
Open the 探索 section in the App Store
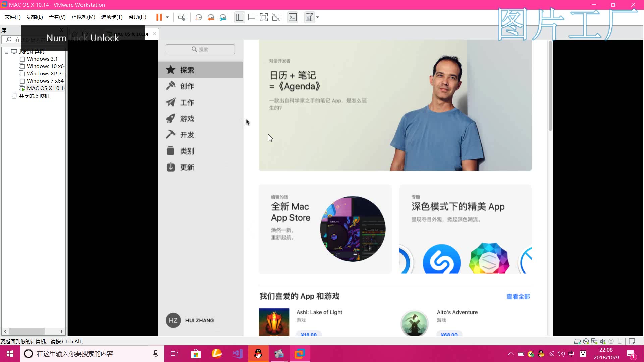click(x=187, y=70)
